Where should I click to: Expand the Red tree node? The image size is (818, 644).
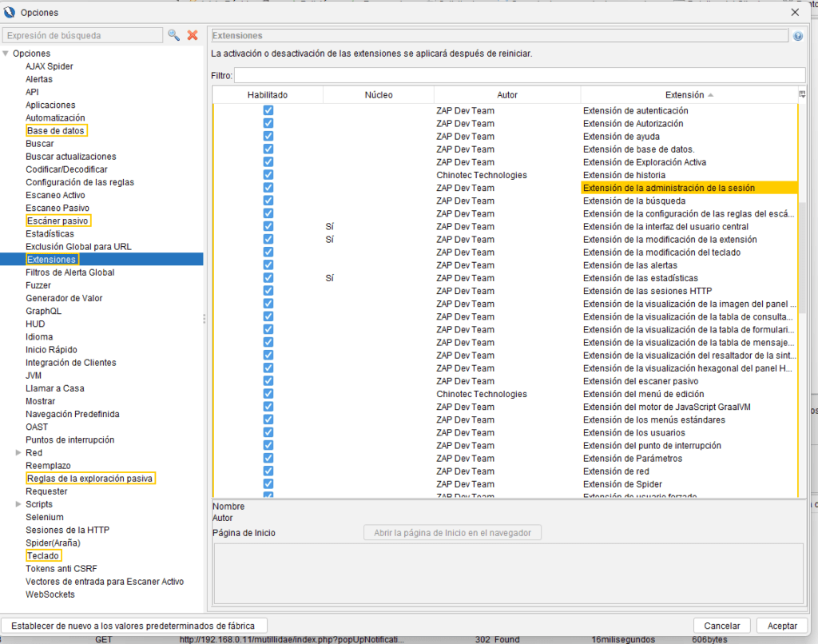[18, 453]
